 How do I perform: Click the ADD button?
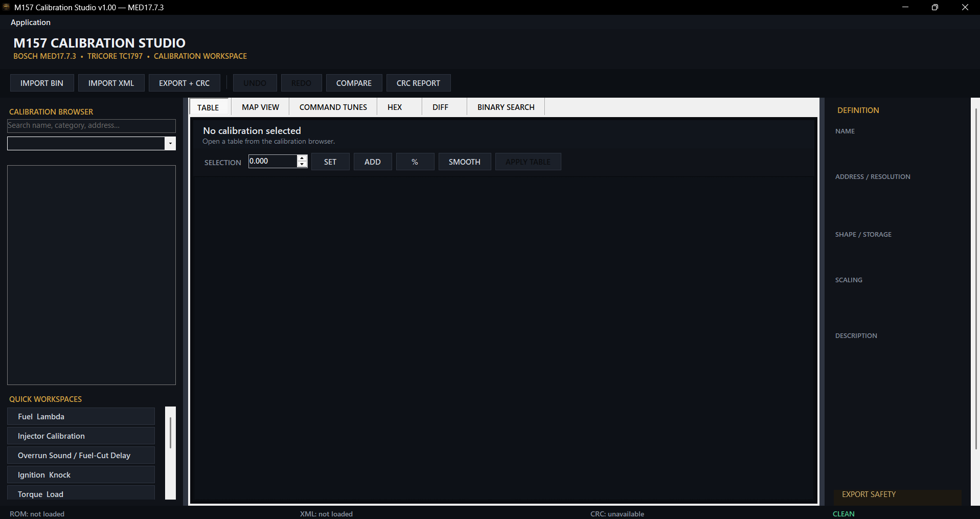[373, 162]
